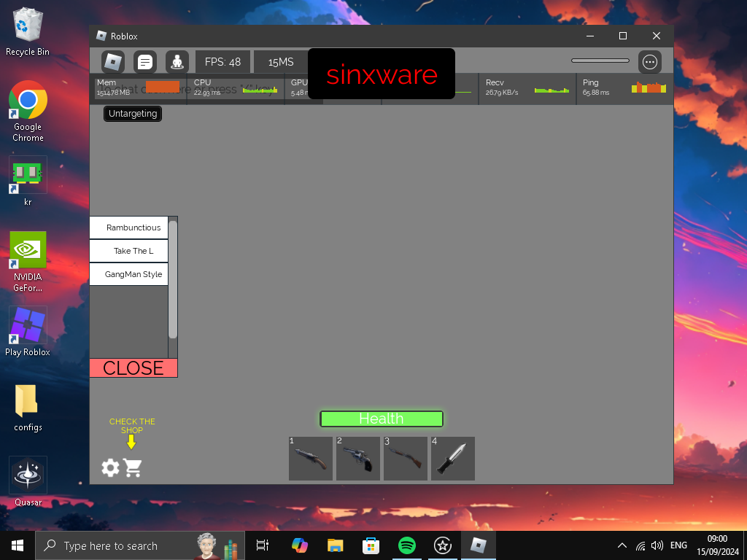Select weapon slot 2 revolver
This screenshot has width=747, height=560.
click(x=358, y=459)
